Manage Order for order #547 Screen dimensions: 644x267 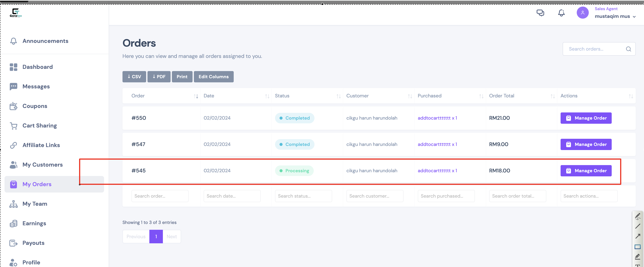pos(586,144)
